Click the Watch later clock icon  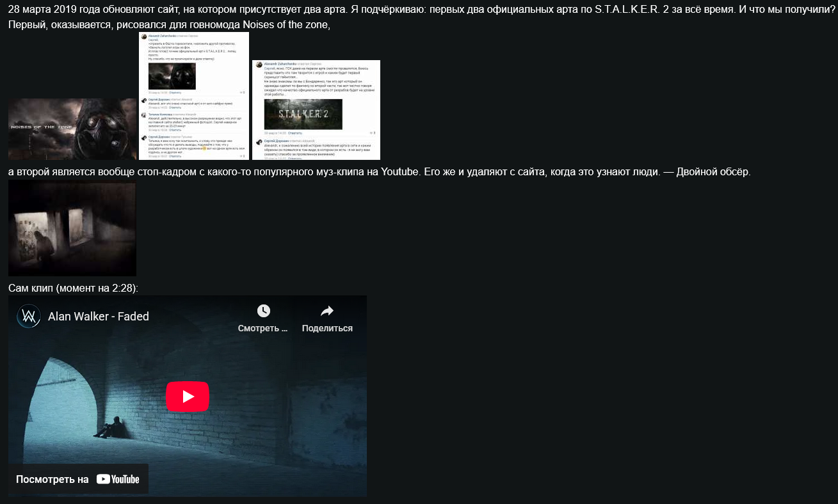coord(264,311)
